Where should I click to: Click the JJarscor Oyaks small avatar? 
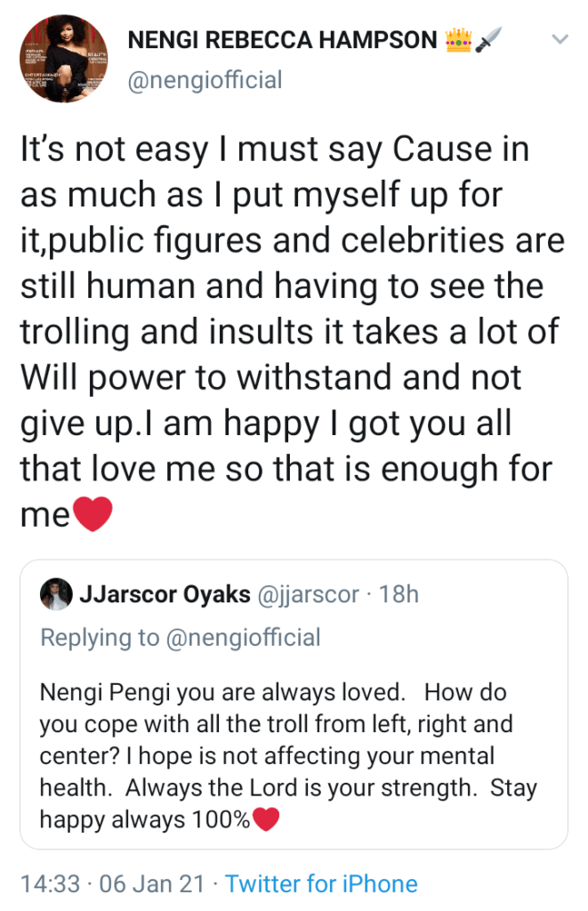55,595
